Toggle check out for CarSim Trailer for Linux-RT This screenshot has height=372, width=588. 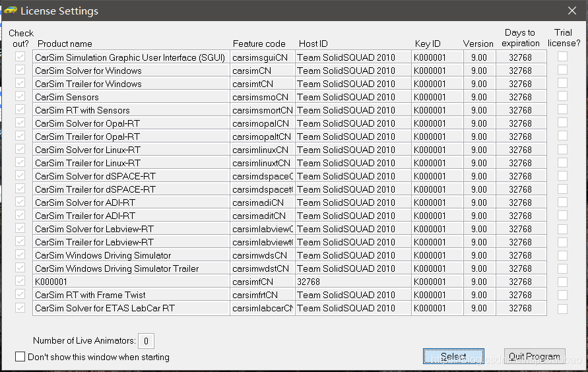[20, 162]
